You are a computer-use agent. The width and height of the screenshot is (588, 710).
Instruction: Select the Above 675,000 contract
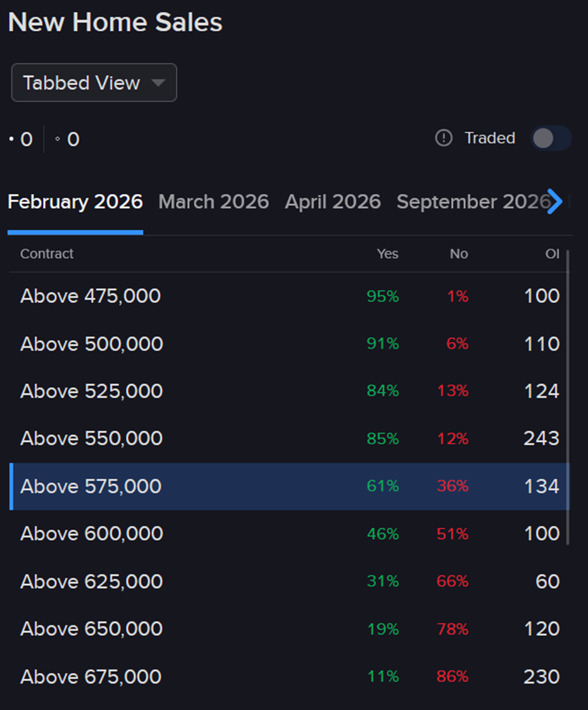pyautogui.click(x=289, y=676)
